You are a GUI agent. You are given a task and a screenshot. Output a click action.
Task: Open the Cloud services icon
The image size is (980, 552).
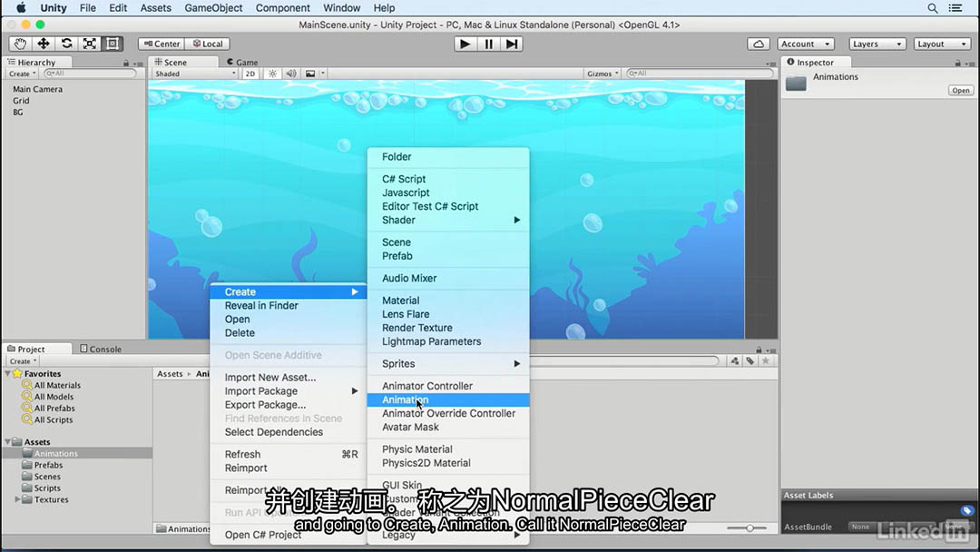coord(758,44)
